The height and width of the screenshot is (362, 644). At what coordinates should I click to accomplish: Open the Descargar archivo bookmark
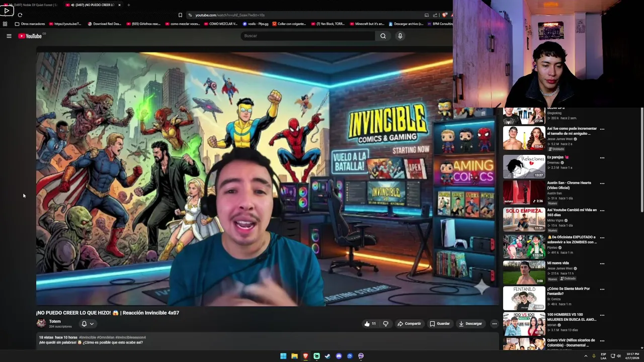tap(406, 24)
